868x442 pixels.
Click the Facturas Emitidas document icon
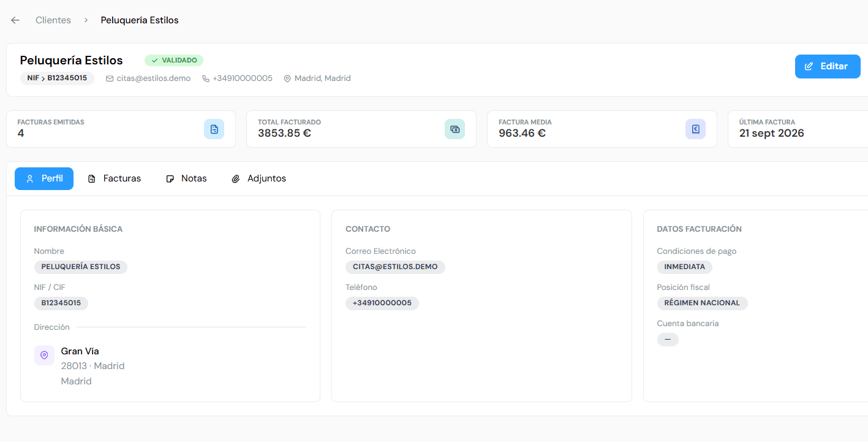pos(214,129)
